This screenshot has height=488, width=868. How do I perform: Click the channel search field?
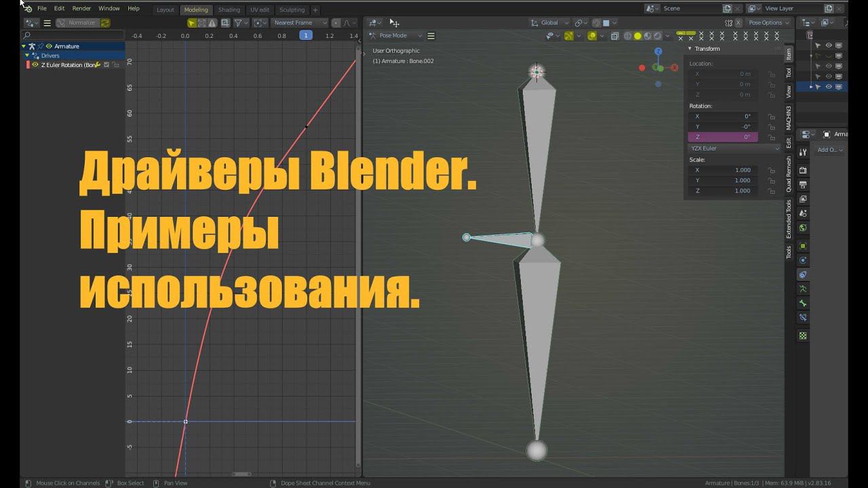tap(73, 35)
